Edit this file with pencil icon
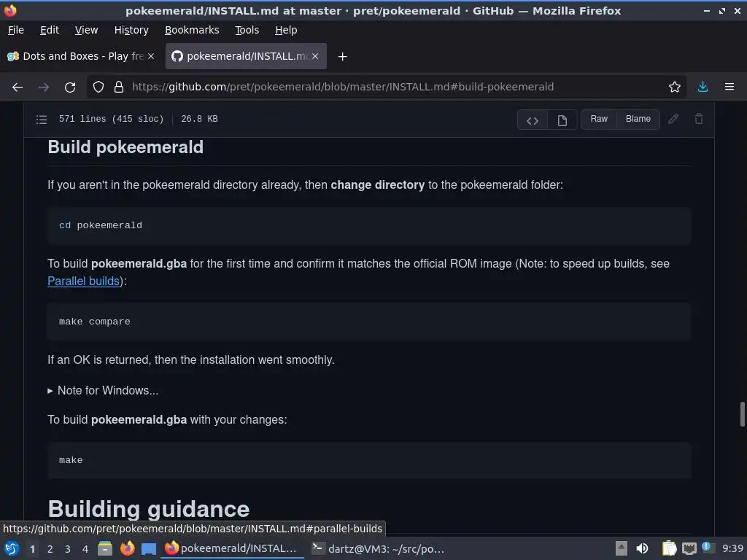The image size is (747, 560). pos(673,119)
